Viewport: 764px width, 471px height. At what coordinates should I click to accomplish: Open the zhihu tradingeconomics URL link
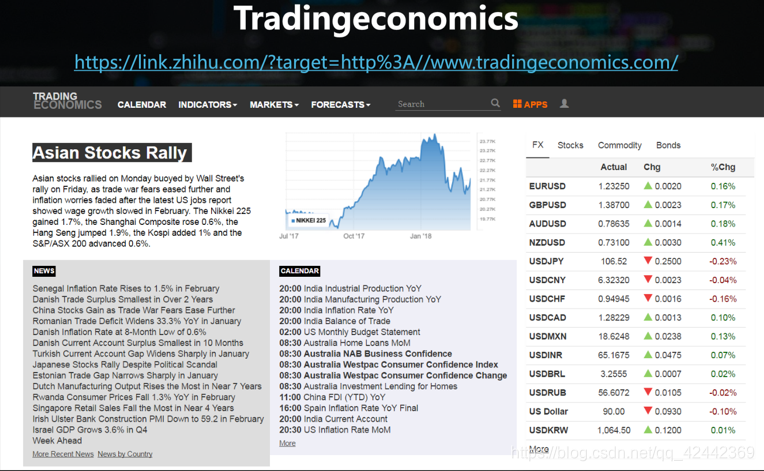pyautogui.click(x=376, y=62)
